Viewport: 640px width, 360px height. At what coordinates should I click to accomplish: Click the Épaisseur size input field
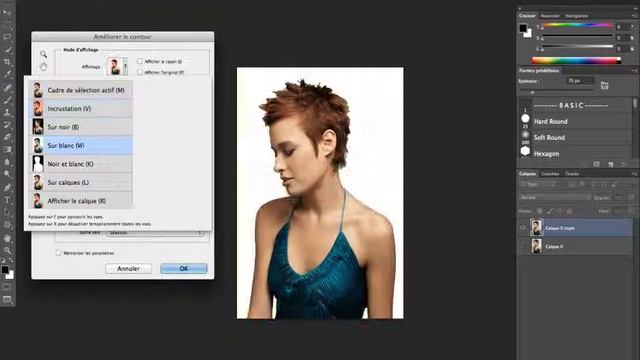pos(580,81)
